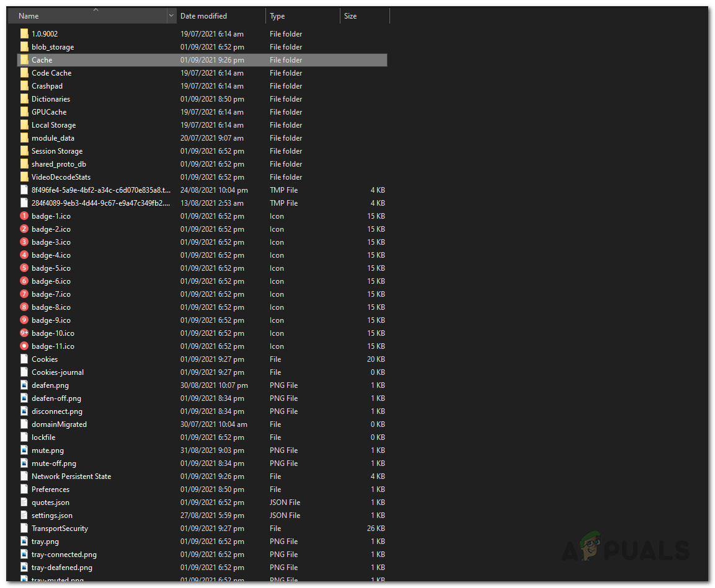Click the quotes.json file icon
The width and height of the screenshot is (715, 588).
tap(24, 502)
